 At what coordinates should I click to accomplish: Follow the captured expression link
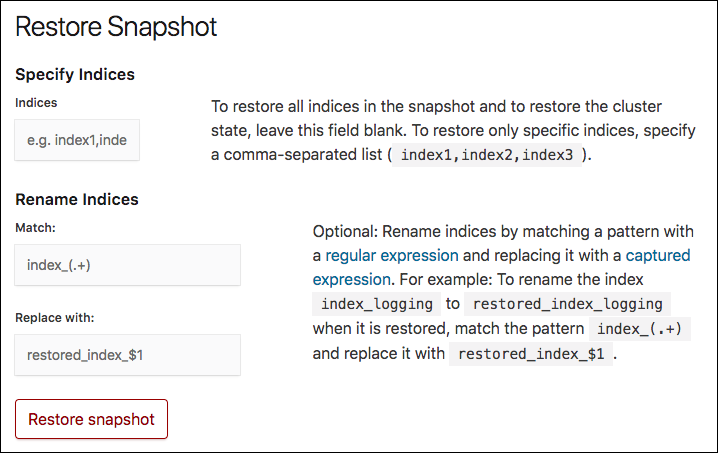[501, 267]
